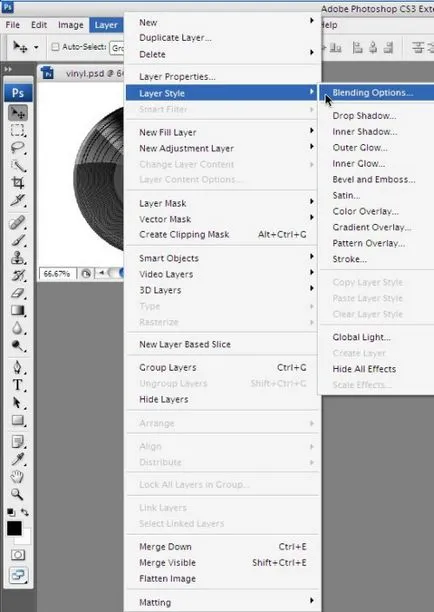The image size is (434, 612).
Task: Select the Clone Stamp tool
Action: pos(18,258)
